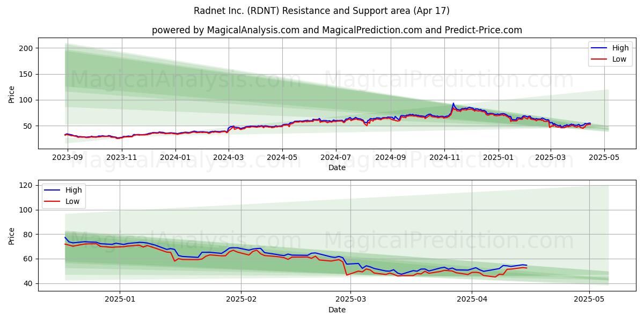Screen dimensions: 644x322
Task: Click the bottom chart's 'Price' axis label
Action: click(12, 236)
